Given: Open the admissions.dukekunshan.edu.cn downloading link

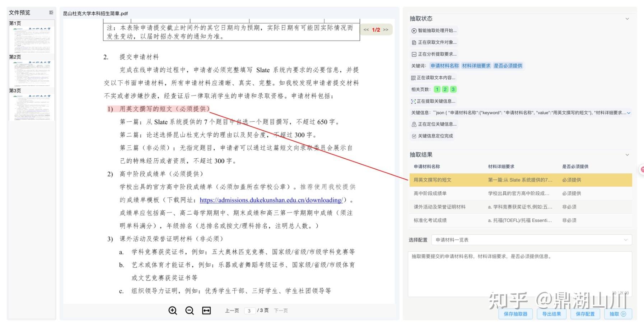Looking at the screenshot, I should 270,200.
